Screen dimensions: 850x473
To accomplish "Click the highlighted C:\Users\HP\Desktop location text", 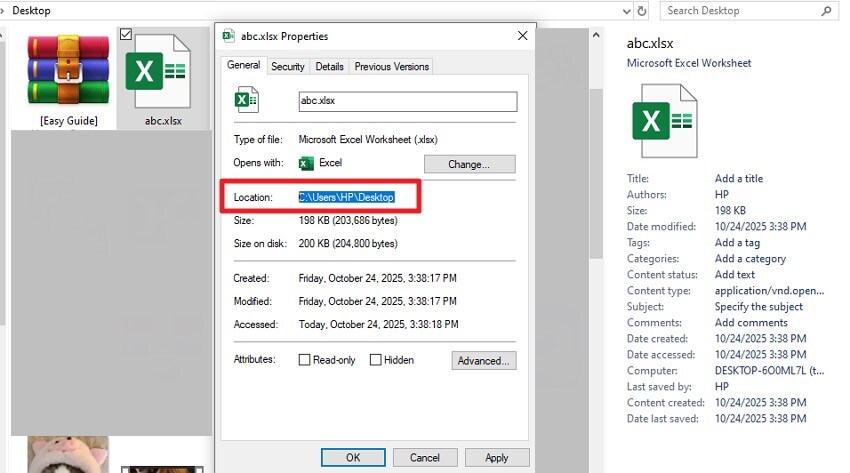I will click(346, 197).
